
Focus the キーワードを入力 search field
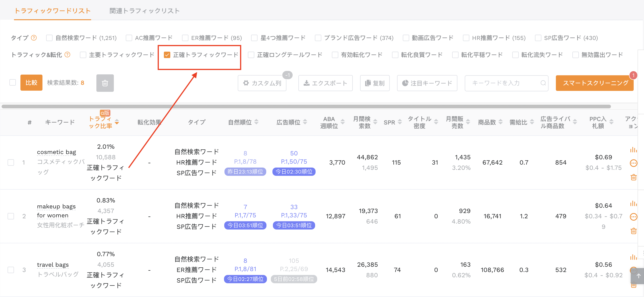coord(507,83)
